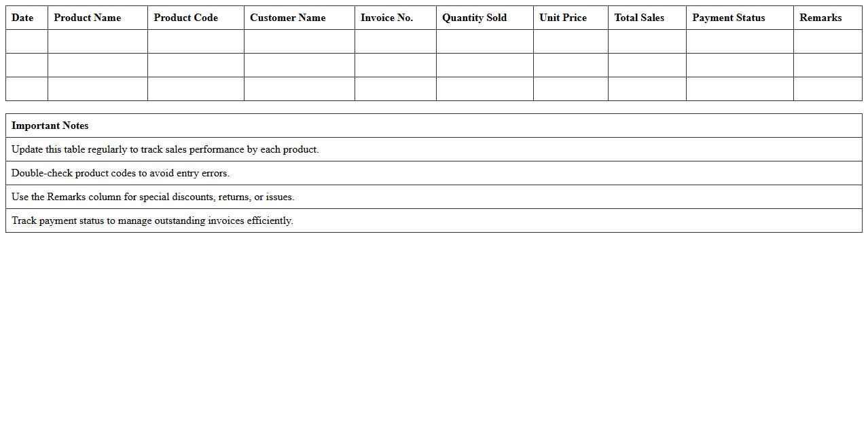Click the Date column header

tap(22, 18)
